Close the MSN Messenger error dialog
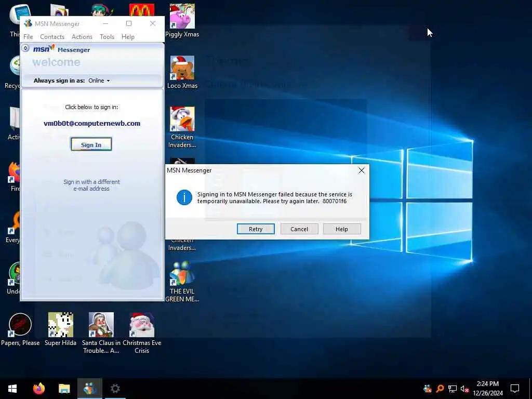The height and width of the screenshot is (399, 532). (362, 170)
